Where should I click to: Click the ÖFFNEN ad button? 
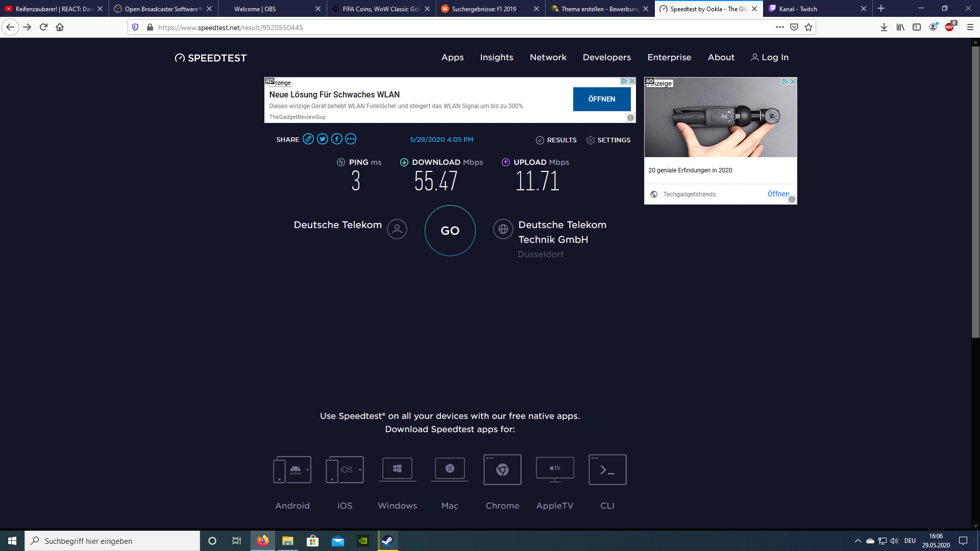602,99
